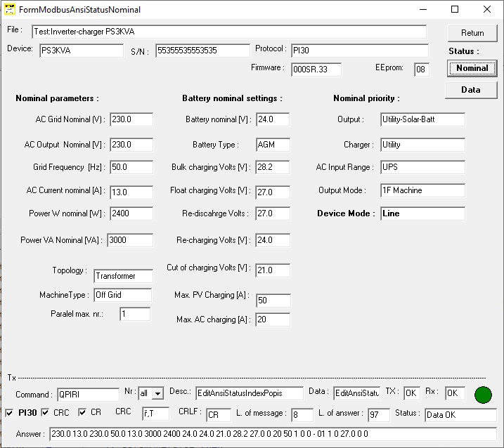Click the green connection status indicator

coord(483,395)
